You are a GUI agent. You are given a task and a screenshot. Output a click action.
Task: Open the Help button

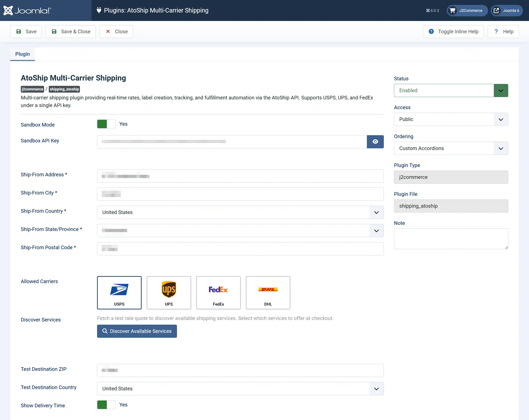coord(503,32)
